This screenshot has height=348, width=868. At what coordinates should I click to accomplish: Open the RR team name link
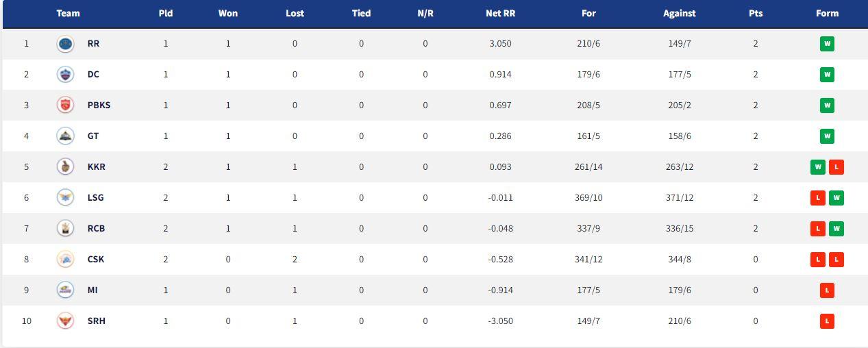93,44
